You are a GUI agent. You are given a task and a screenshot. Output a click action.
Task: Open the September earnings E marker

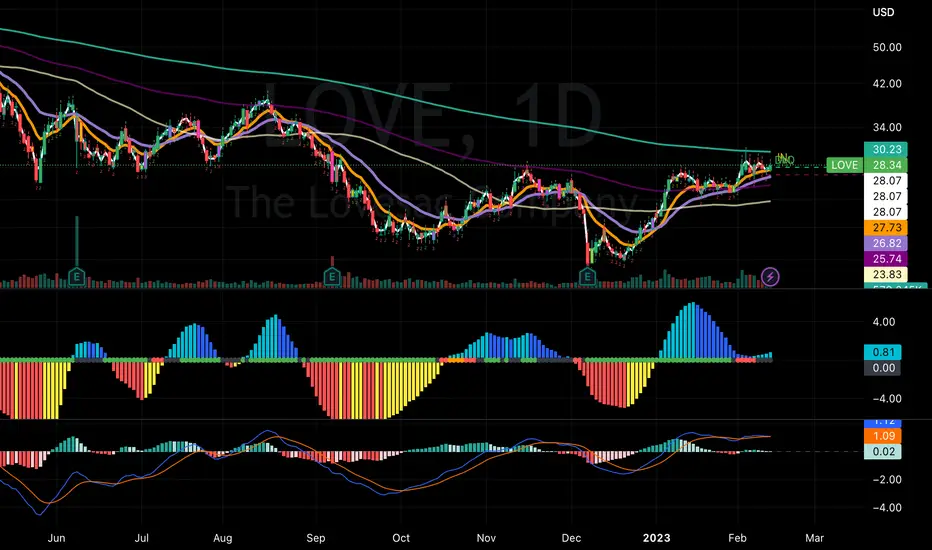332,276
